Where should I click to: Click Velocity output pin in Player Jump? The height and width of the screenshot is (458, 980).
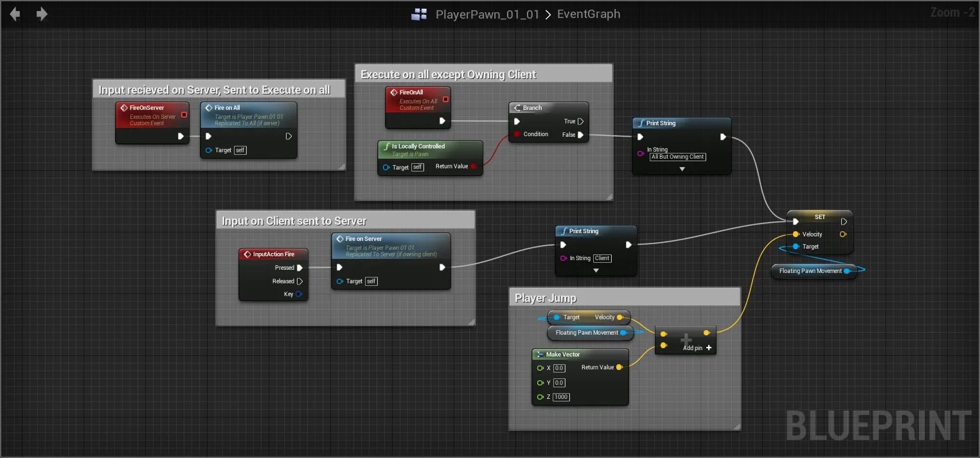619,317
